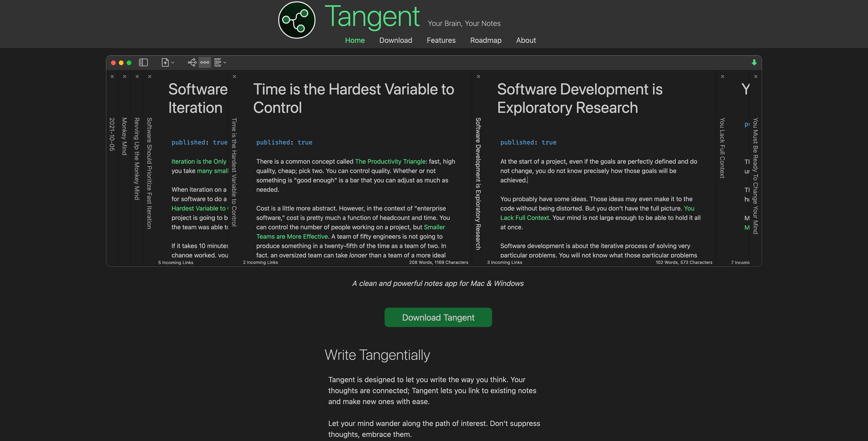This screenshot has height=441, width=868.
Task: Open the Features page in navigation
Action: click(x=441, y=40)
